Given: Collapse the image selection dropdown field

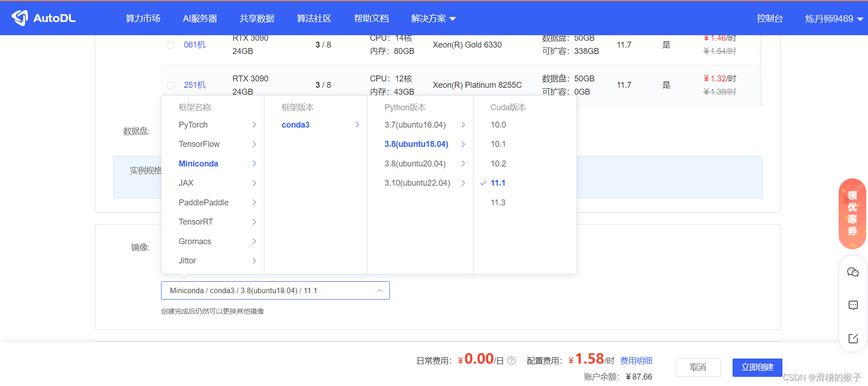Looking at the screenshot, I should (275, 290).
